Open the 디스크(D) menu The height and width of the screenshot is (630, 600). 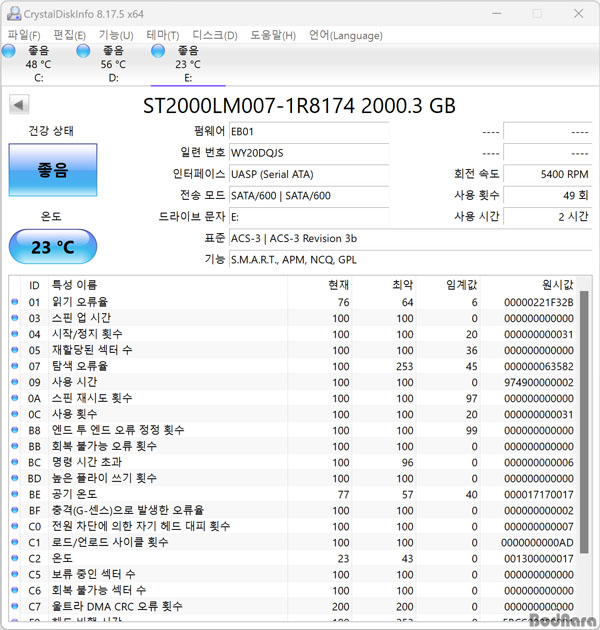pos(215,35)
